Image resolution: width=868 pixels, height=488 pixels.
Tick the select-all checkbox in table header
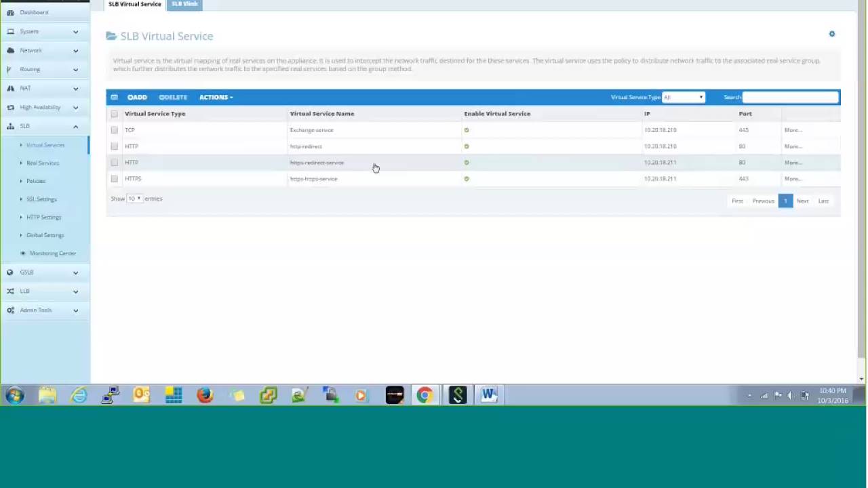(x=114, y=114)
